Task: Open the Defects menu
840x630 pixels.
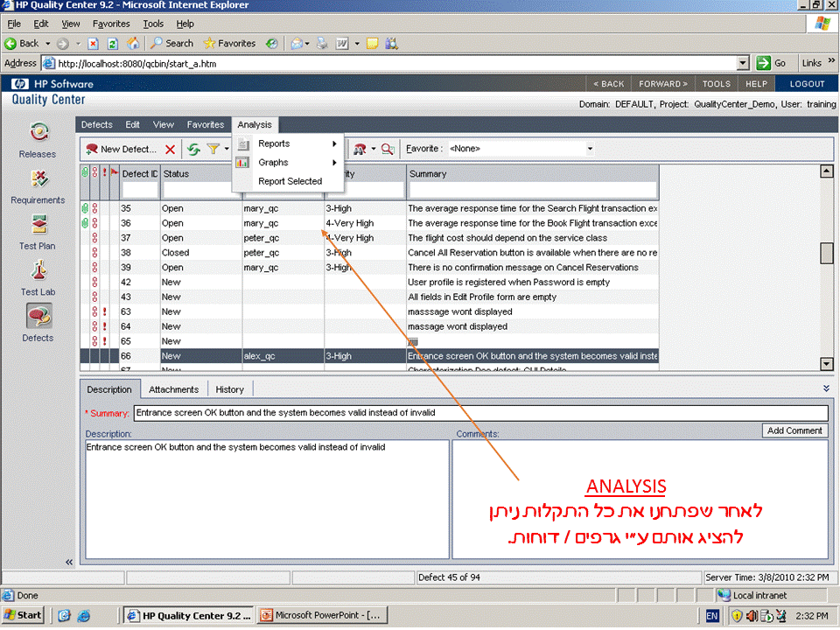Action: [97, 125]
